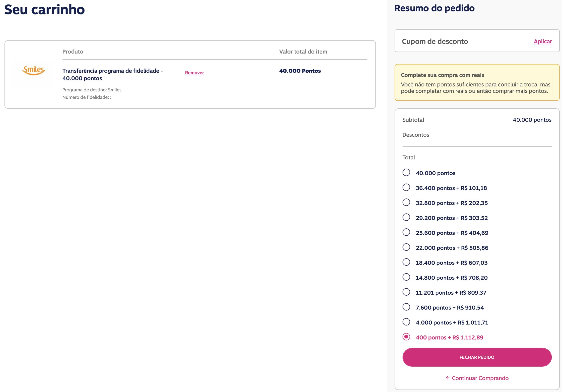Open the Continuar Comprando link
562x392 pixels.
point(480,378)
